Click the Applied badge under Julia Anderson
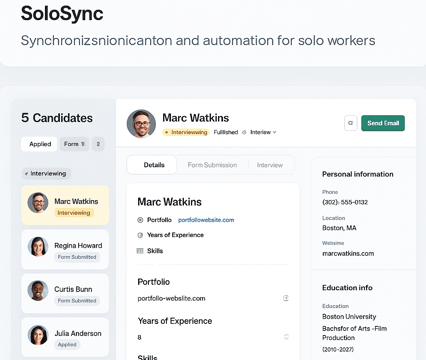Viewport: 426px width, 360px height. [x=67, y=345]
